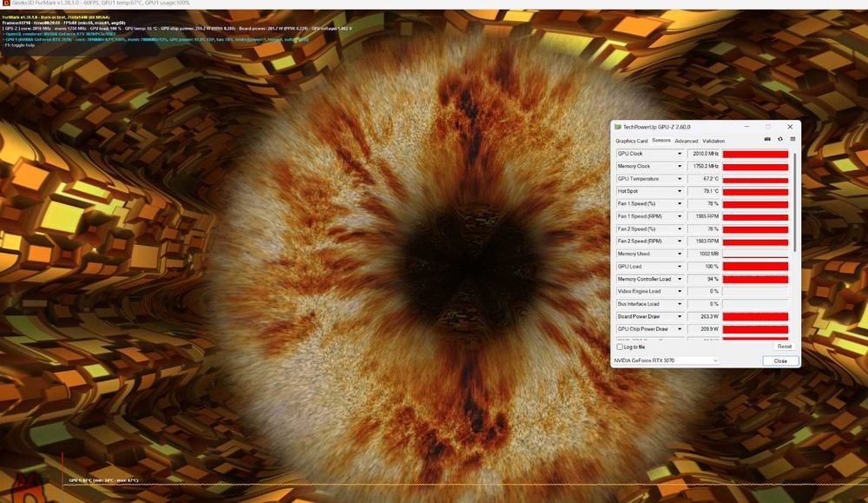868x503 pixels.
Task: Open the Memory Used sensor dropdown
Action: click(680, 254)
